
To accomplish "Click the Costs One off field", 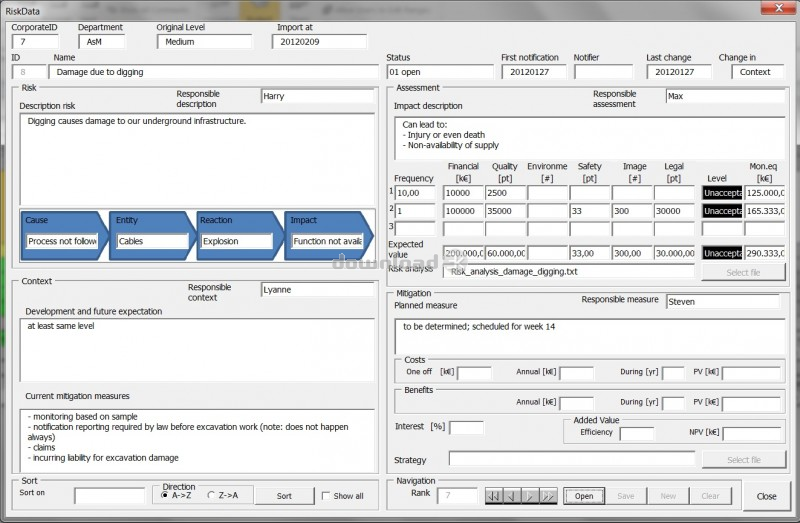I will pyautogui.click(x=474, y=373).
